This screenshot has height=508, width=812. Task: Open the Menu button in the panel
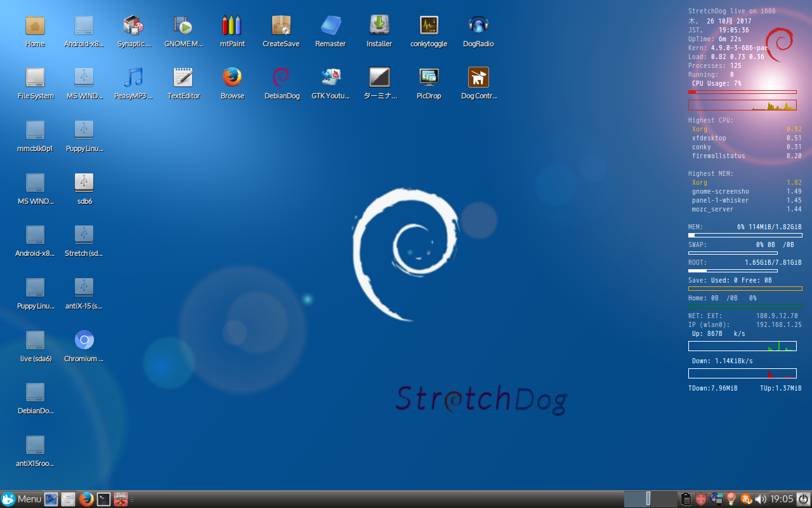[x=21, y=499]
